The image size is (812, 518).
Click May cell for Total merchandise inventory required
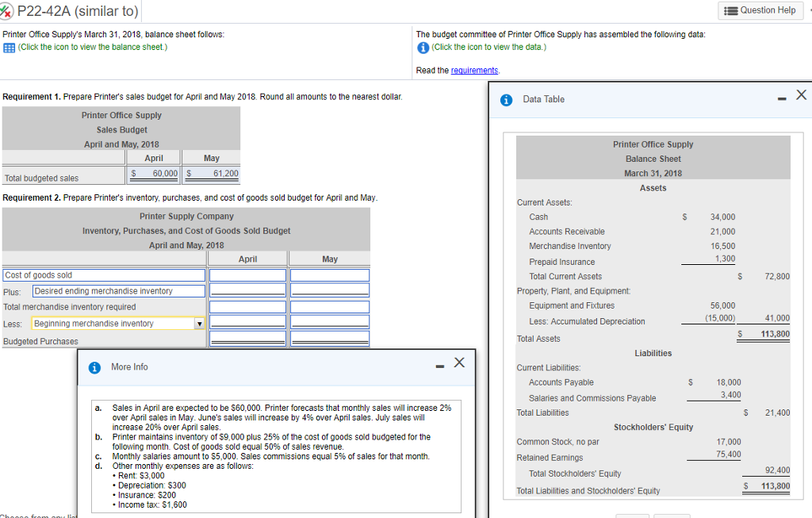(330, 307)
